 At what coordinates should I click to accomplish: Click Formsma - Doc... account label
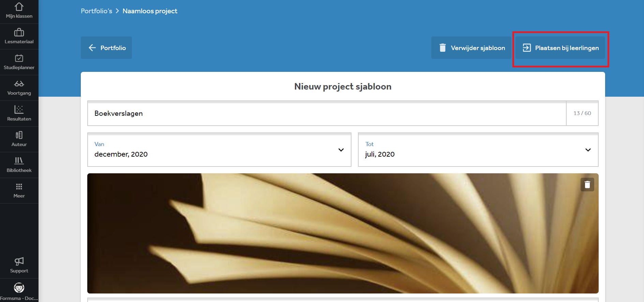click(x=19, y=298)
